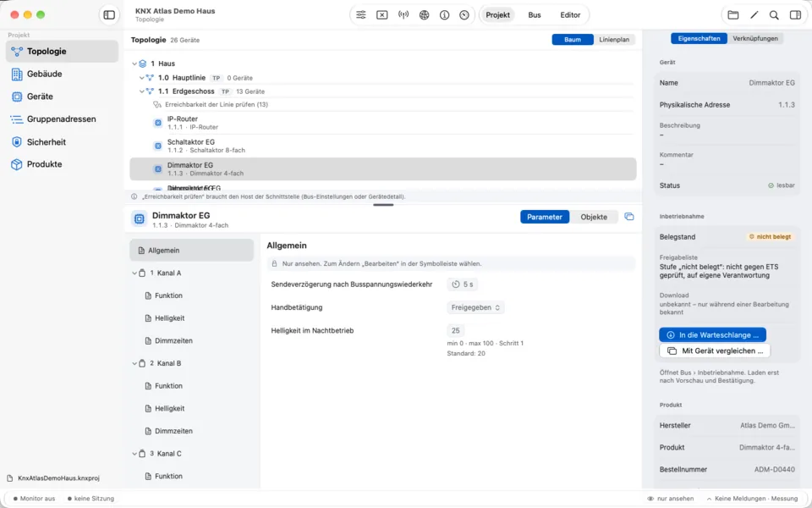The image size is (812, 508).
Task: Click the Haus layers icon in the tree
Action: tap(143, 63)
